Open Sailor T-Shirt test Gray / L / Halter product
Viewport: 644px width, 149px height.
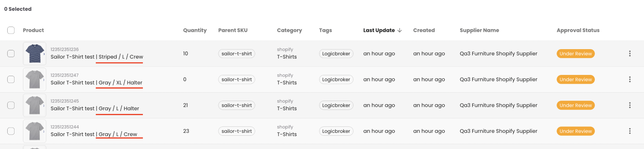coord(95,108)
